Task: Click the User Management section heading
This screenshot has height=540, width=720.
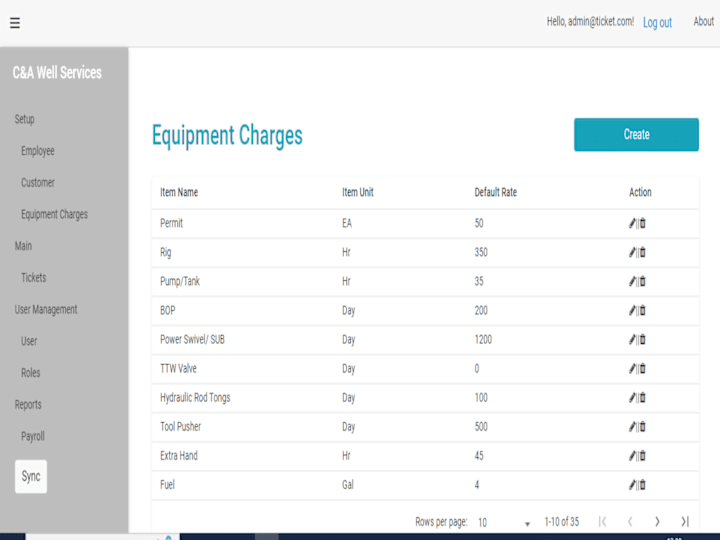Action: (x=46, y=309)
